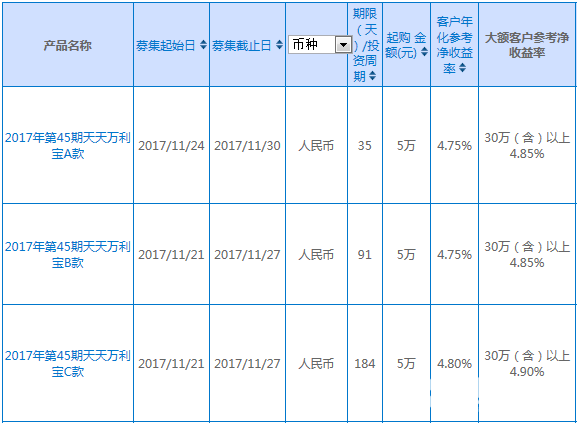Screen dimensions: 577x423
Task: Sort by 募集截止日 column header
Action: tap(241, 46)
